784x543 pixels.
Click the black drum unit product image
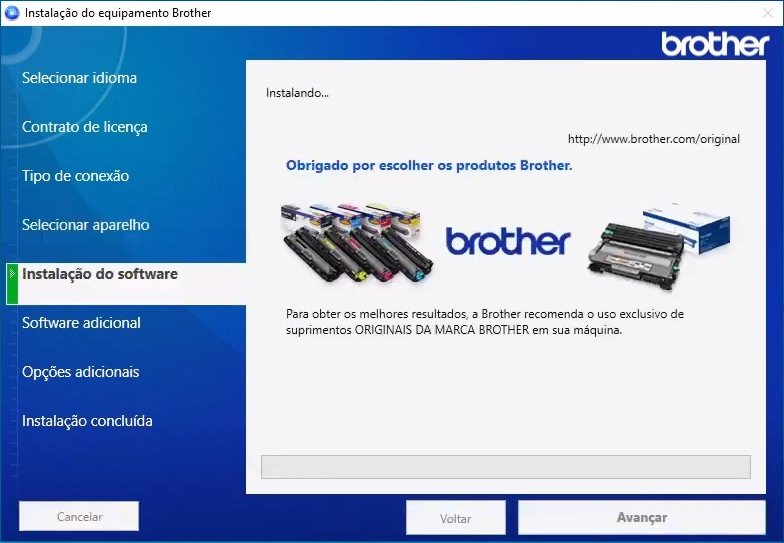(x=659, y=247)
